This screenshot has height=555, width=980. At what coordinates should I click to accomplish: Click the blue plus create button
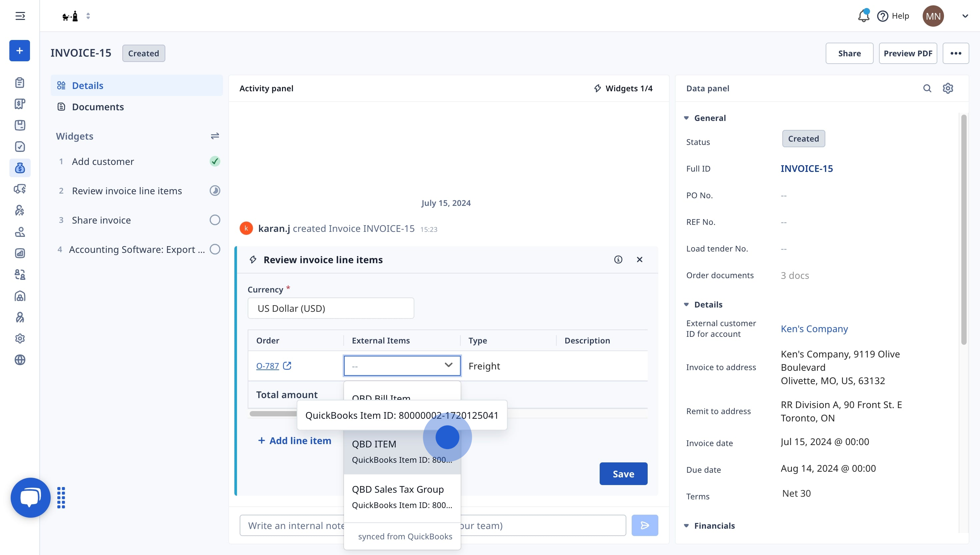(20, 51)
